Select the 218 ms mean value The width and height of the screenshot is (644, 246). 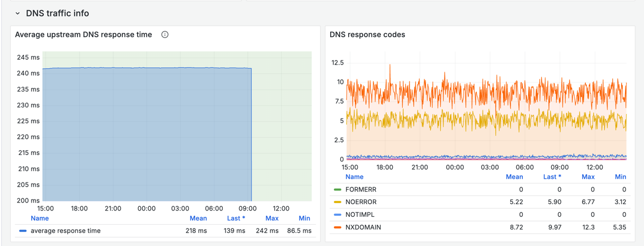pyautogui.click(x=196, y=231)
